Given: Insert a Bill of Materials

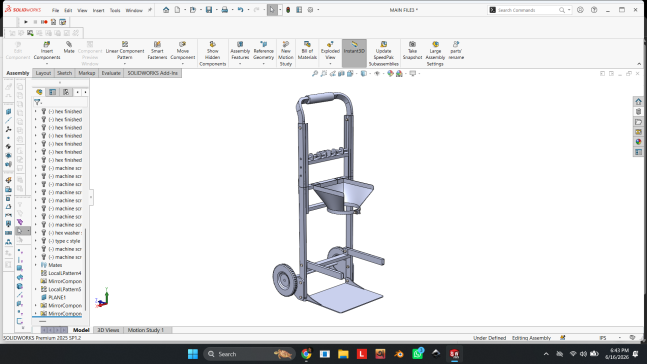Looking at the screenshot, I should pos(307,50).
